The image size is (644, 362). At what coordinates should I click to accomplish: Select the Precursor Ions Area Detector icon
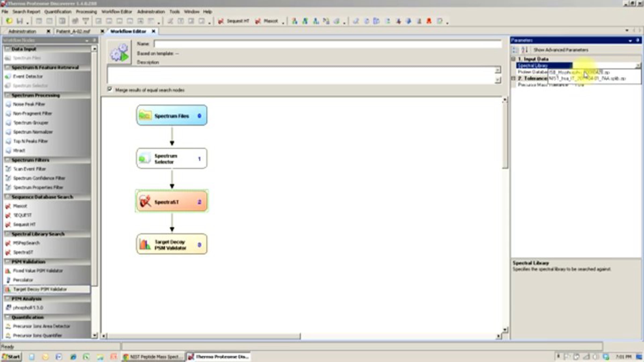click(8, 326)
